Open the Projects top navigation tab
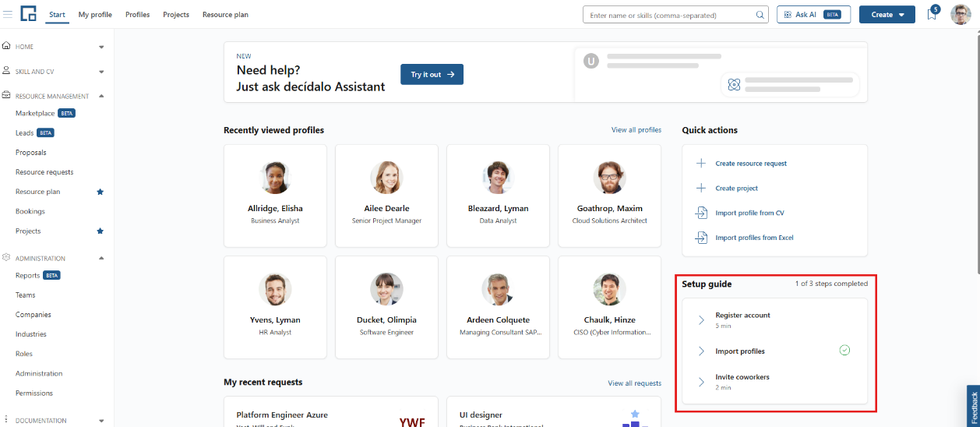The height and width of the screenshot is (427, 980). tap(176, 15)
